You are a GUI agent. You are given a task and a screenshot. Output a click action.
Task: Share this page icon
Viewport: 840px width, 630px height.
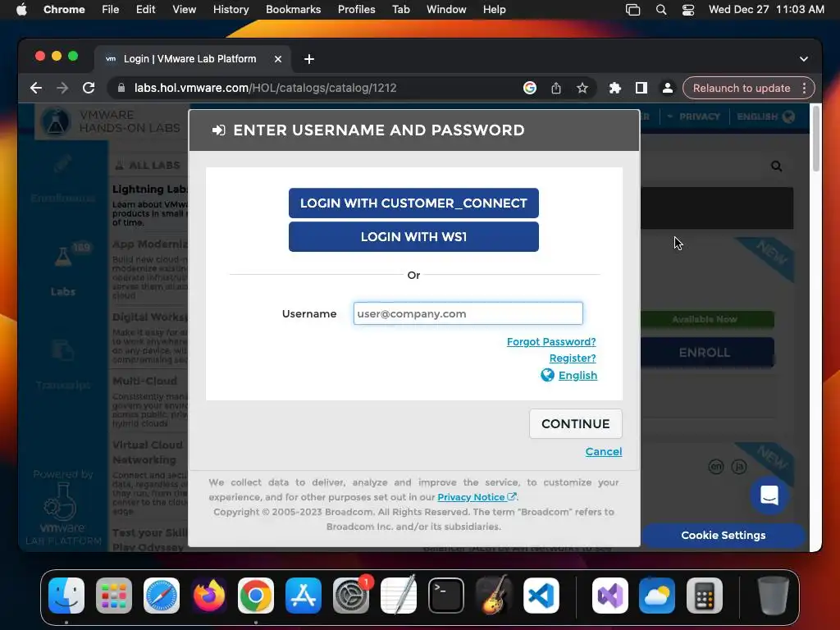(x=556, y=88)
